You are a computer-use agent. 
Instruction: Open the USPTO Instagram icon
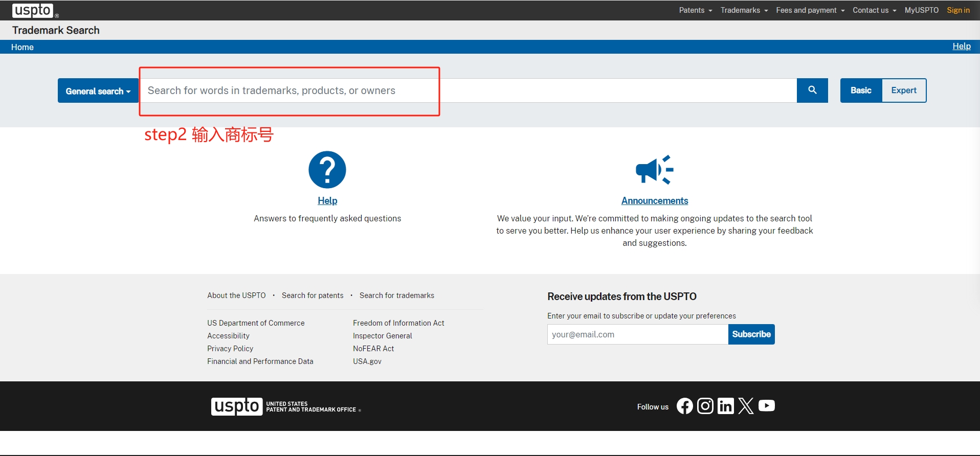point(705,406)
